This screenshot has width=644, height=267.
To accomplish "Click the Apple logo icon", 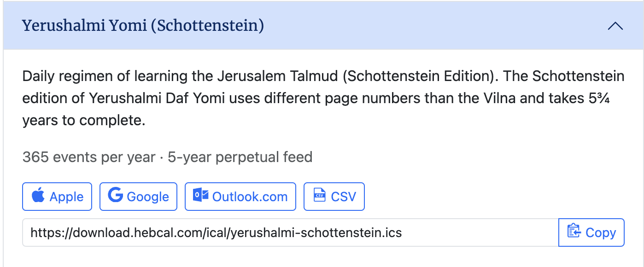I will [38, 196].
